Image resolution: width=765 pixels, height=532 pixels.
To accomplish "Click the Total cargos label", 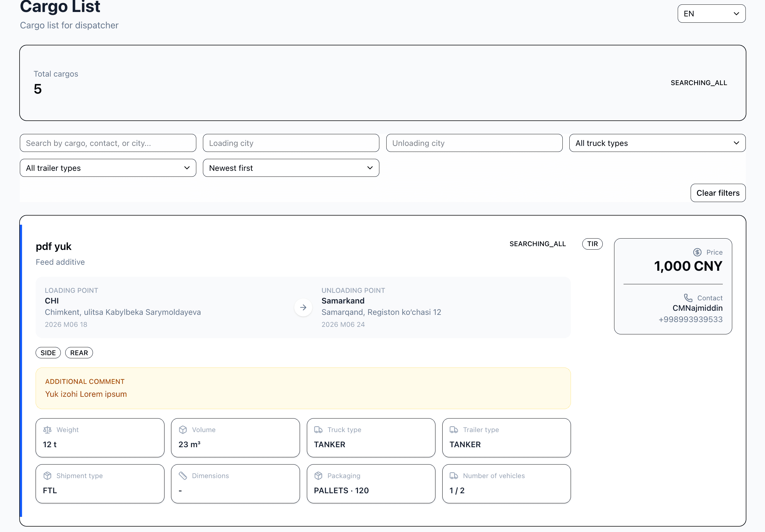I will (x=56, y=74).
